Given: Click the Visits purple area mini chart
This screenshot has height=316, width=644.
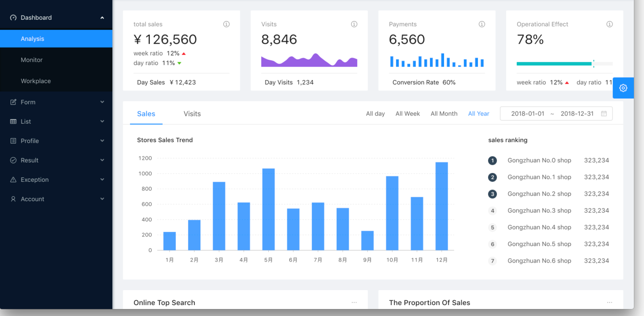Looking at the screenshot, I should pyautogui.click(x=309, y=60).
